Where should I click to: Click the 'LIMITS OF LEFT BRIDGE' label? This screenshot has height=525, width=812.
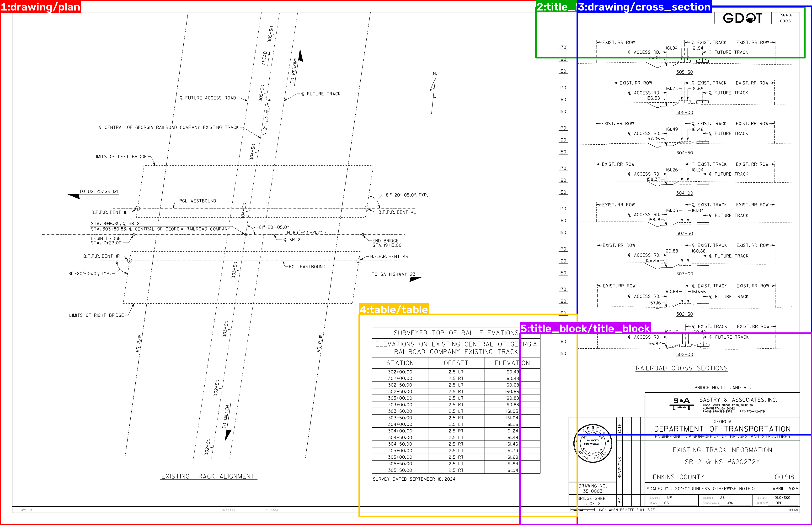pos(120,157)
